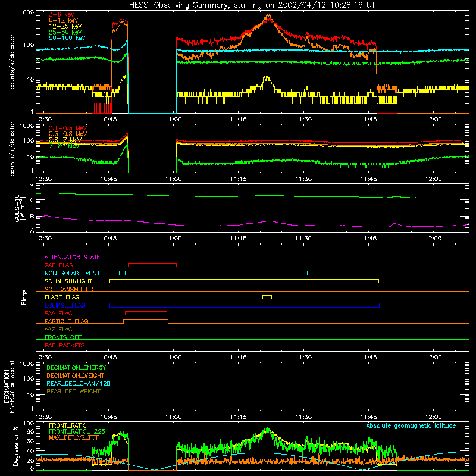
Task: Click the M class label on GOES axis
Action: pyautogui.click(x=32, y=186)
